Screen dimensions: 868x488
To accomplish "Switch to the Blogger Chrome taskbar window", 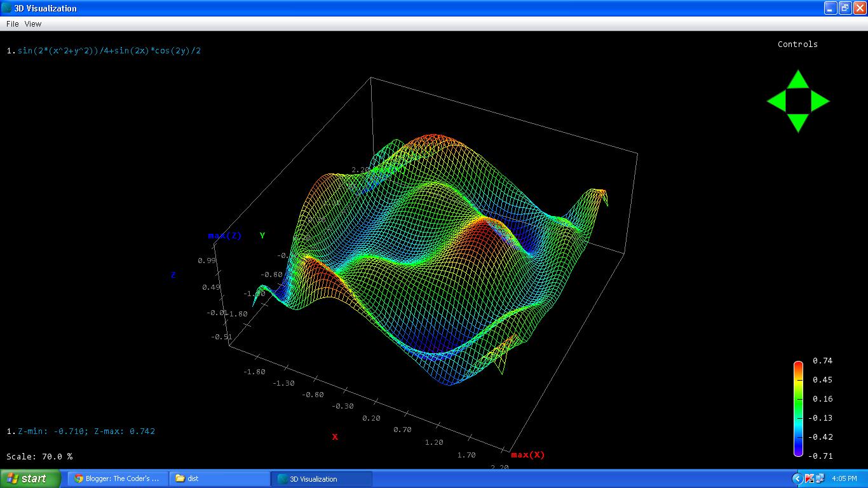I will [118, 478].
